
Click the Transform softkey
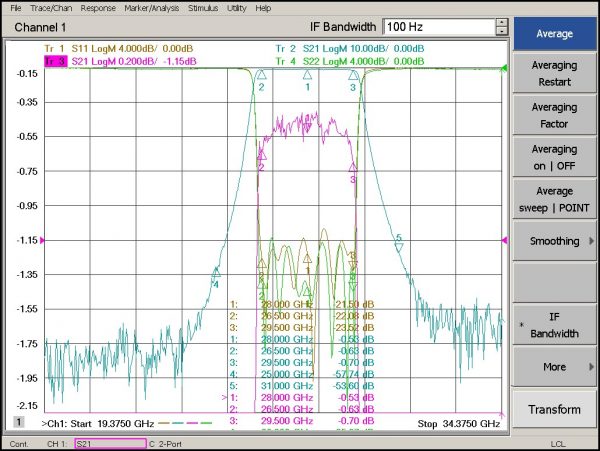[x=554, y=409]
